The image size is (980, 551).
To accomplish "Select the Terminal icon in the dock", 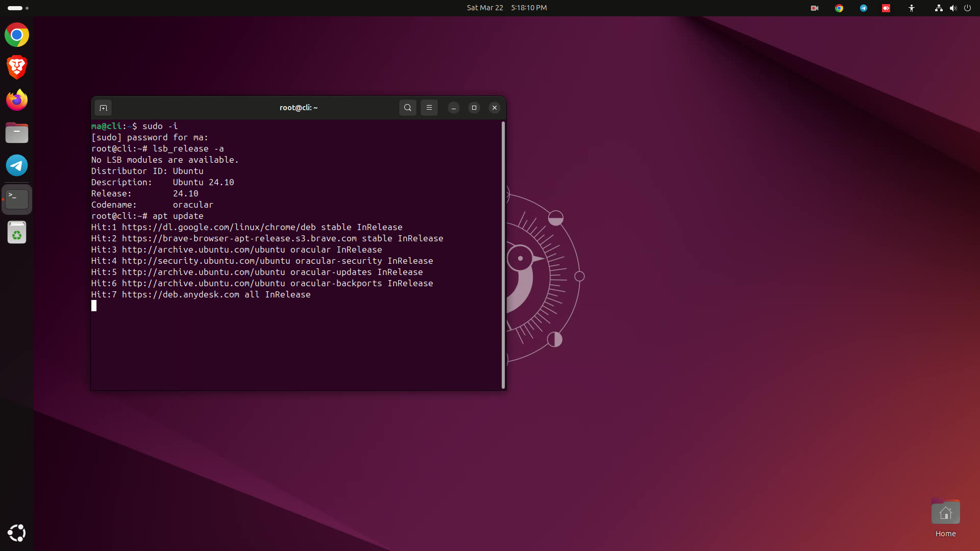I will click(x=16, y=199).
